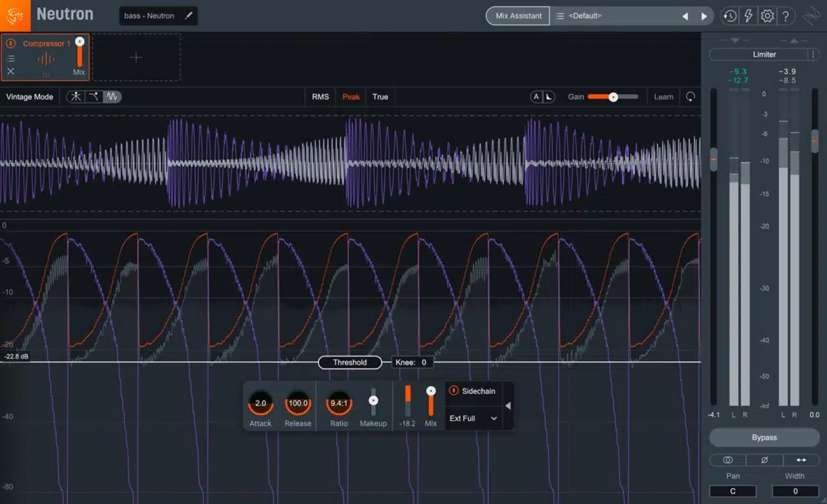Toggle the swap channels double-arrow button
Viewport: 827px width, 504px height.
(801, 460)
